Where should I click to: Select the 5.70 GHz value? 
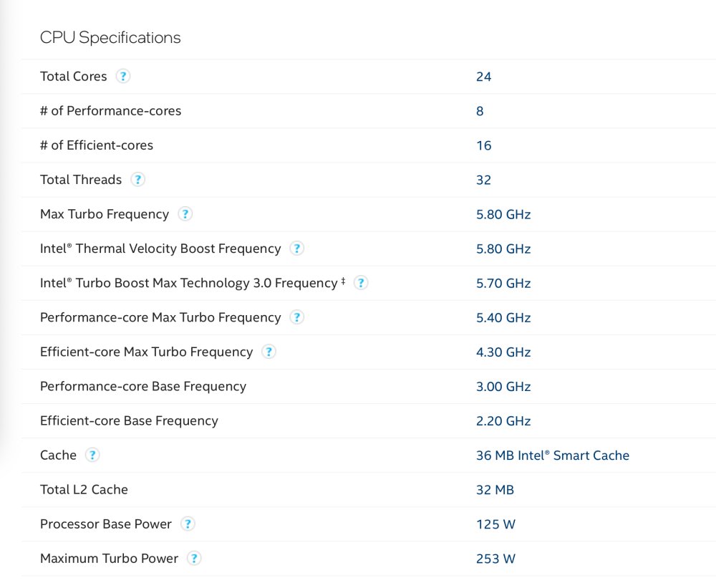[x=503, y=284]
